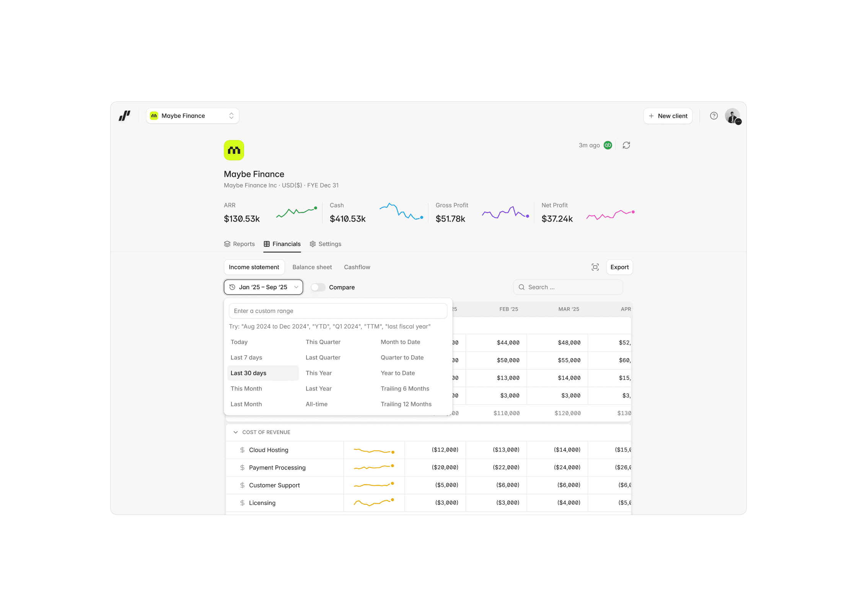Open the Jan '25 – Sep '25 date dropdown
The width and height of the screenshot is (857, 616).
[263, 287]
